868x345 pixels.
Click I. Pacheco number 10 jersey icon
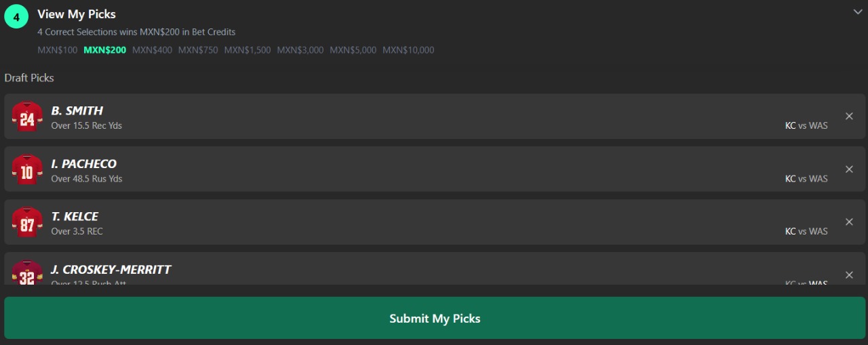coord(27,169)
